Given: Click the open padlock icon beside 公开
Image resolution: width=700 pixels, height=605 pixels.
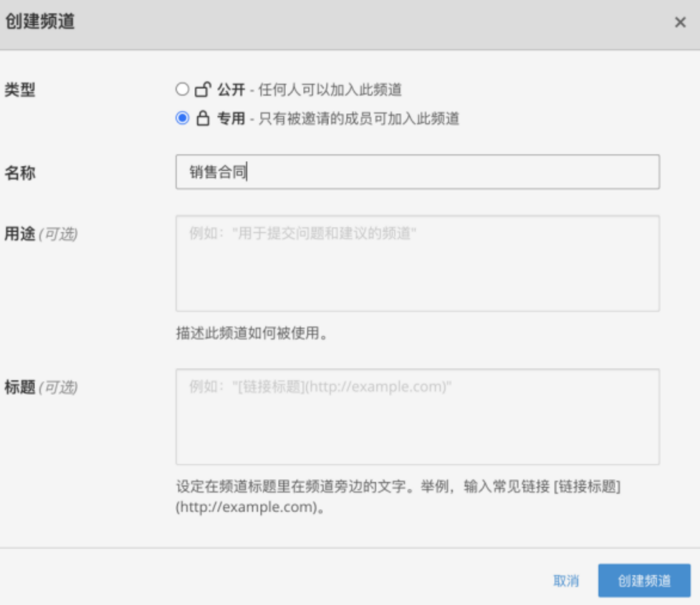Looking at the screenshot, I should coord(203,89).
